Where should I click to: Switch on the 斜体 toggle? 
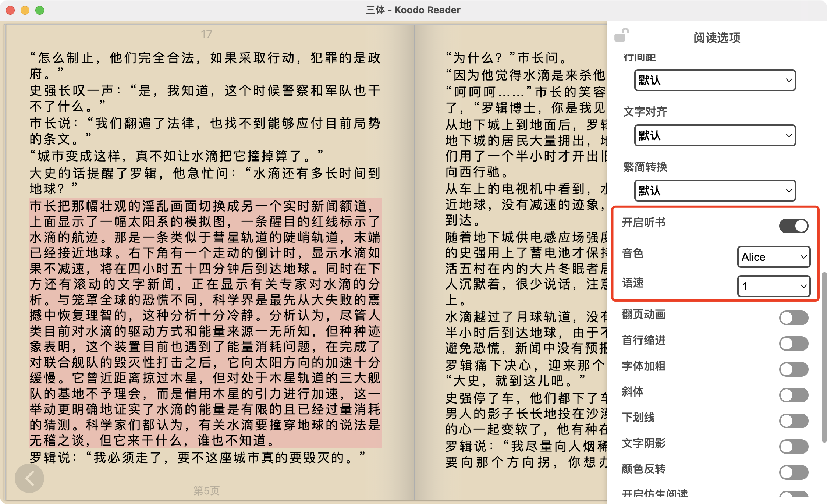coord(794,395)
